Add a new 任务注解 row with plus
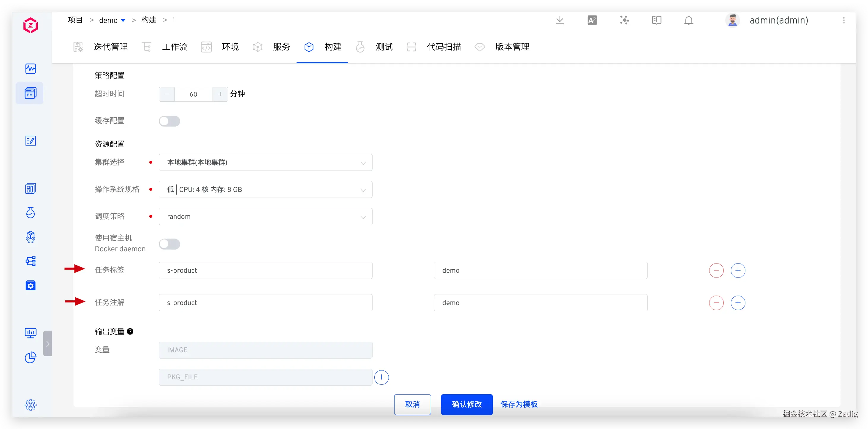This screenshot has height=429, width=868. [738, 303]
